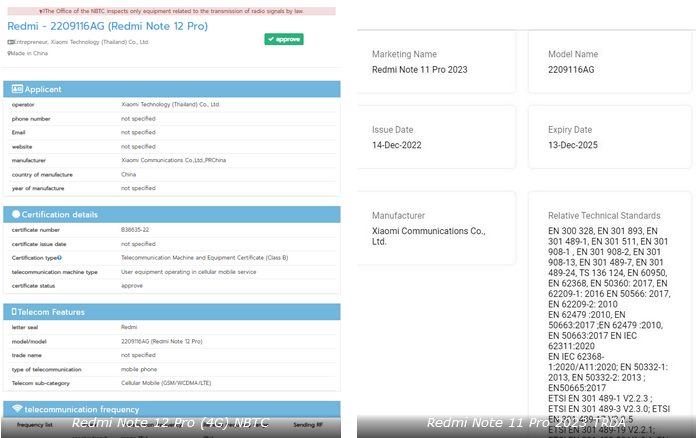
Task: Select the telecommunication frequency header
Action: [x=172, y=409]
